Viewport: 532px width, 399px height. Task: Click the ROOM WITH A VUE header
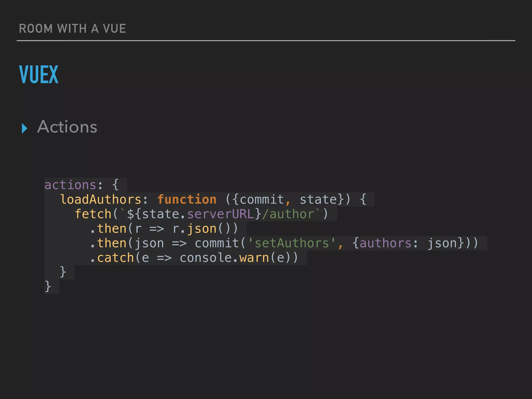(72, 29)
